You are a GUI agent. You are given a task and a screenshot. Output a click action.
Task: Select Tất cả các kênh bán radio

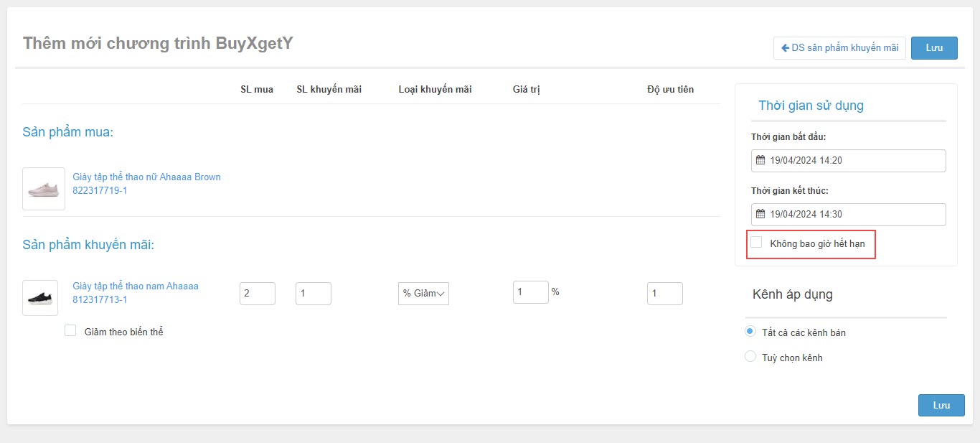(x=750, y=332)
